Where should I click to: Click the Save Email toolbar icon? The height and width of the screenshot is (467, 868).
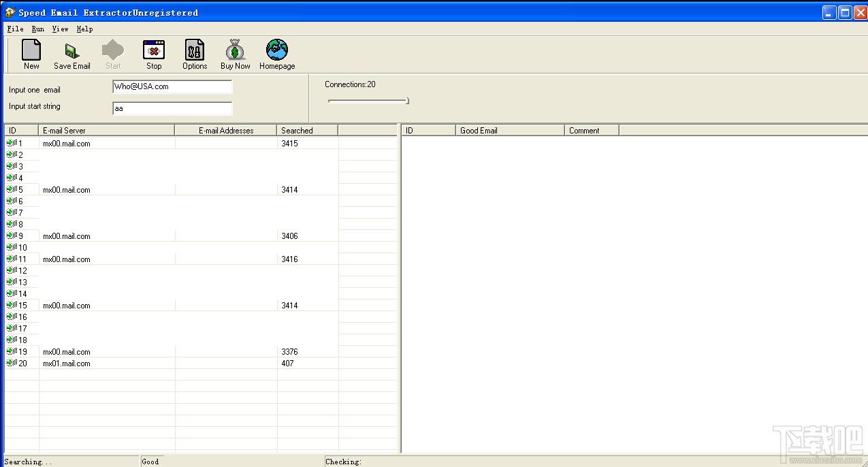click(x=72, y=50)
